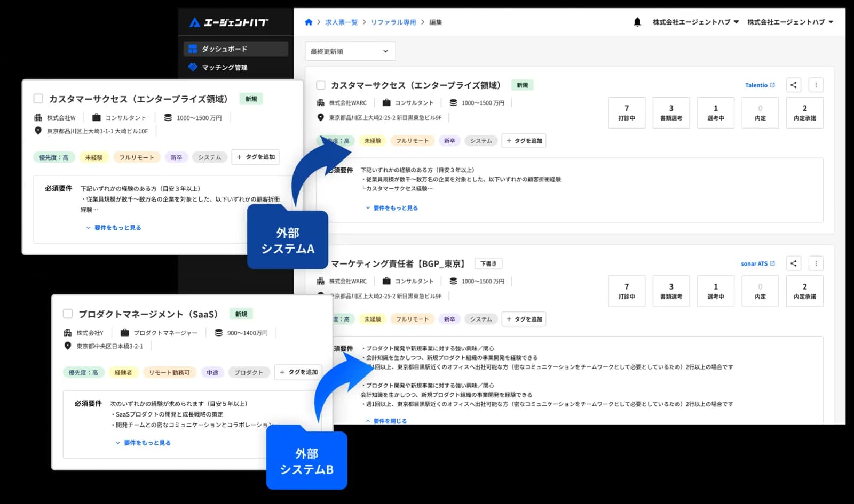This screenshot has width=854, height=504.
Task: Click 経験者 tag in プロダクトマネージメント card
Action: point(123,372)
